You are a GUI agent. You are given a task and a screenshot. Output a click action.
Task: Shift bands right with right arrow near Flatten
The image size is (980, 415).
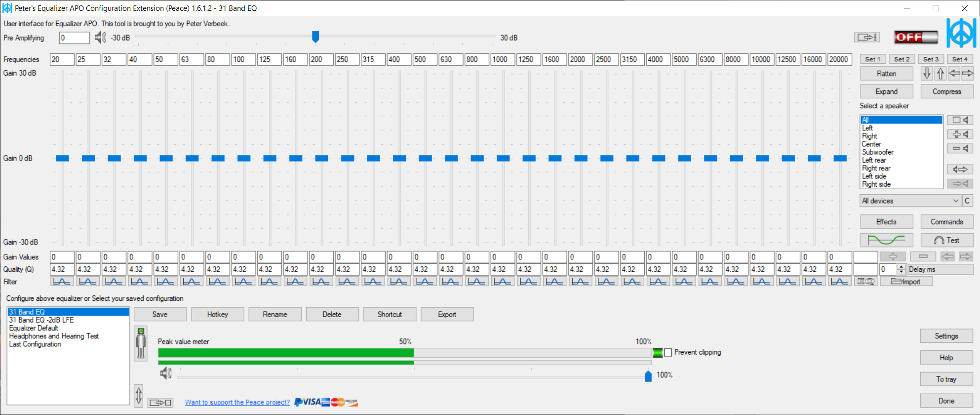coord(967,74)
